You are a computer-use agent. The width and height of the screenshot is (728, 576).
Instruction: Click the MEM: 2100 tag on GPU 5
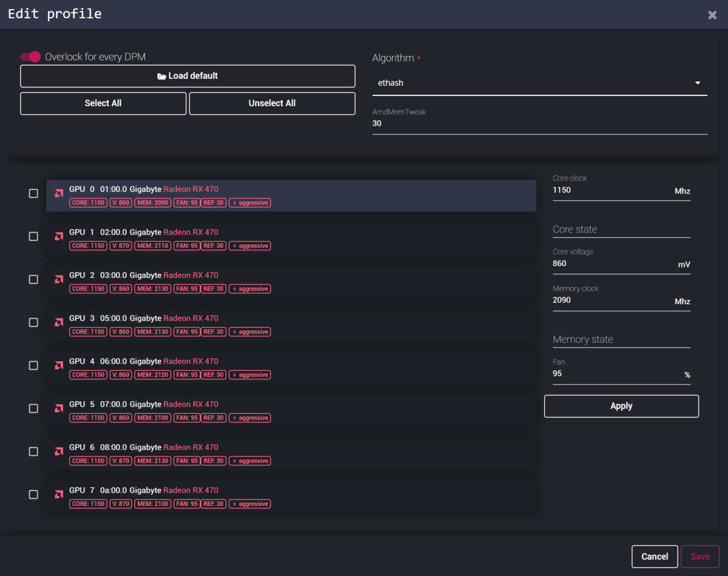pyautogui.click(x=153, y=418)
